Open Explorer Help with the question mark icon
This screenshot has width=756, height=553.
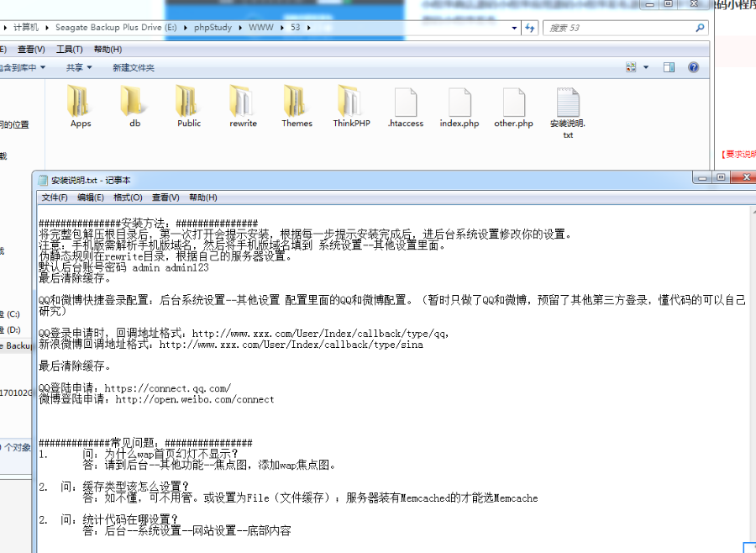(x=691, y=66)
